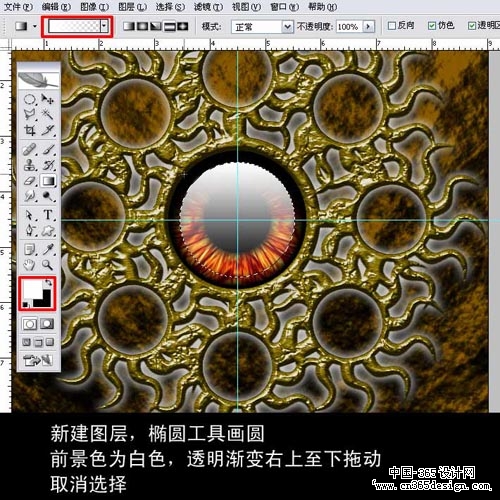
Task: Choose the radial gradient style icon
Action: pyautogui.click(x=142, y=26)
